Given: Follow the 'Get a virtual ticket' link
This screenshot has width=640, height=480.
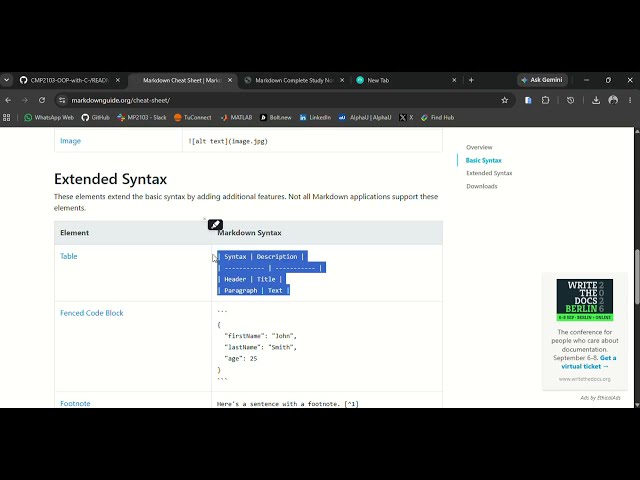Looking at the screenshot, I should click(588, 362).
